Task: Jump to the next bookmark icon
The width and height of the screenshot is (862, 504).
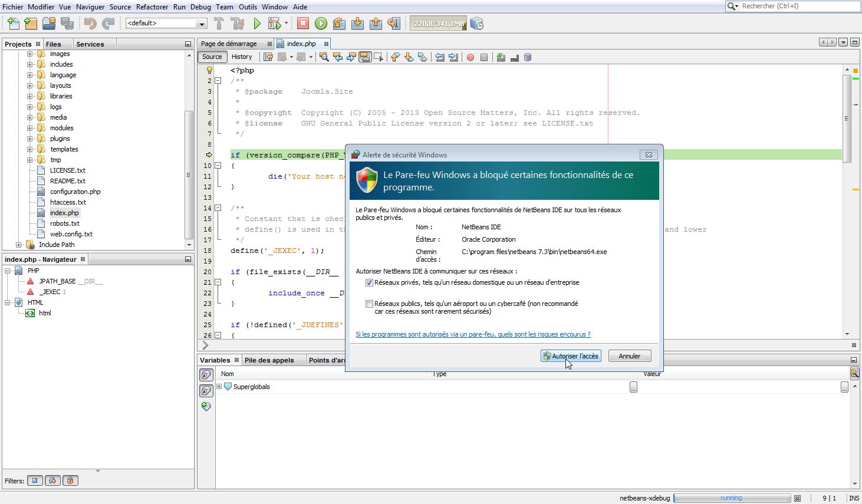Action: coord(409,57)
